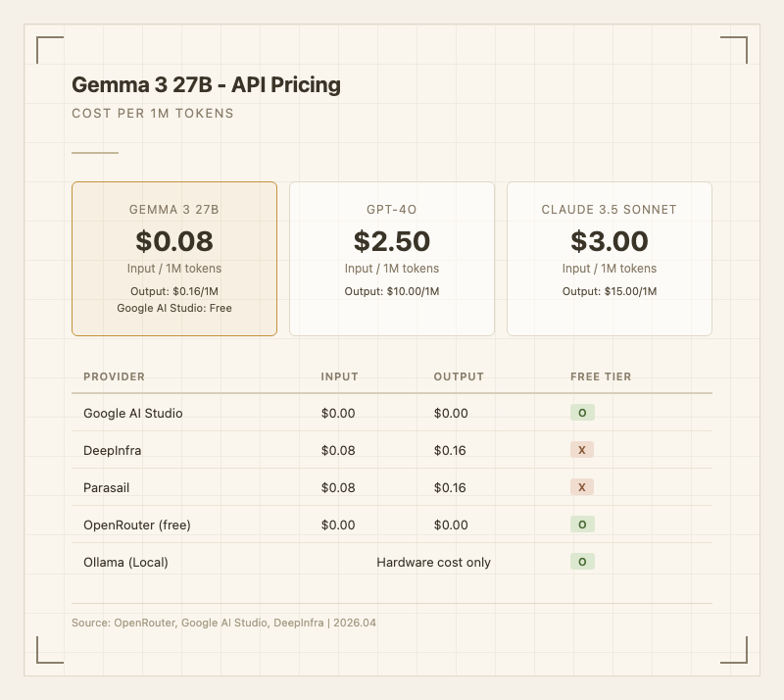Screen dimensions: 784x700
Task: Click the Provider column header
Action: [114, 376]
